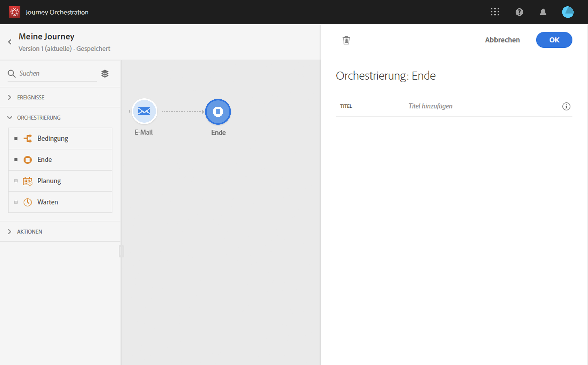Click the user profile avatar
Image resolution: width=588 pixels, height=365 pixels.
click(x=567, y=12)
